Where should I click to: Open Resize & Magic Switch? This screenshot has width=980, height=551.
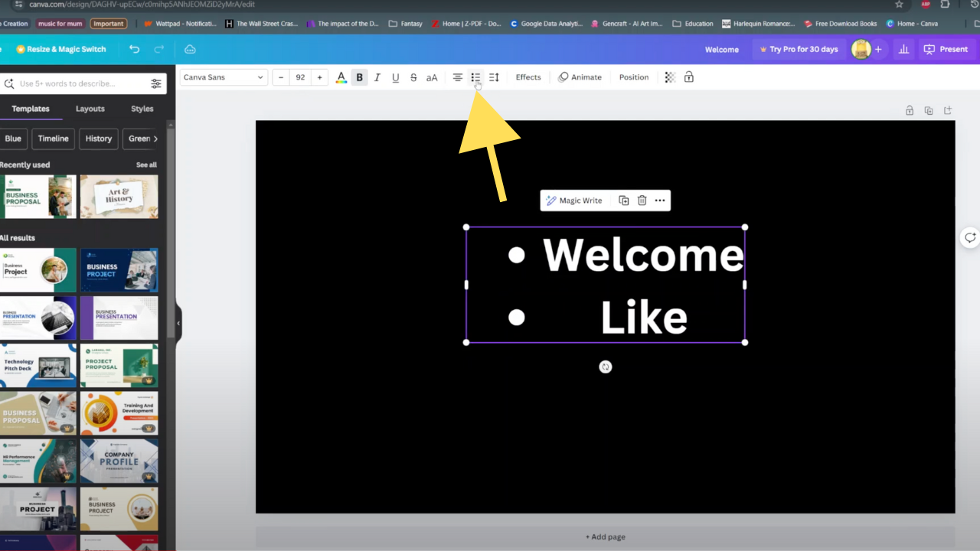click(61, 49)
